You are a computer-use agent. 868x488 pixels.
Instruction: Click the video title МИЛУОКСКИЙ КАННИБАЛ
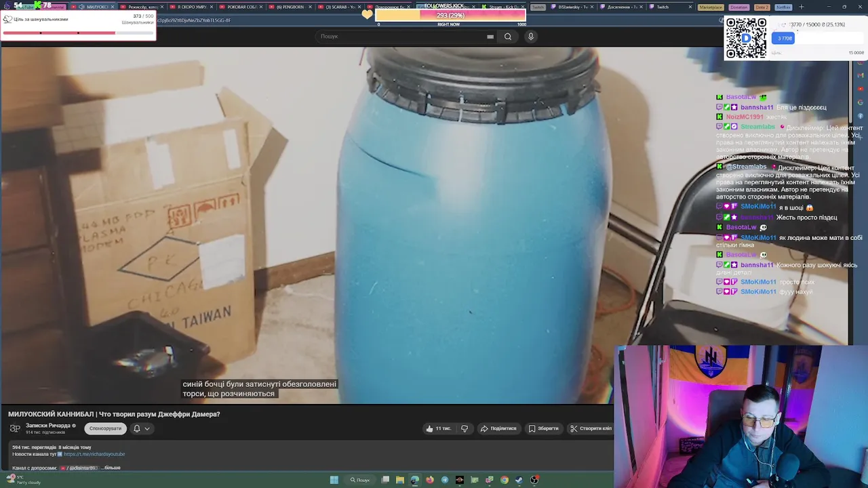click(x=114, y=414)
